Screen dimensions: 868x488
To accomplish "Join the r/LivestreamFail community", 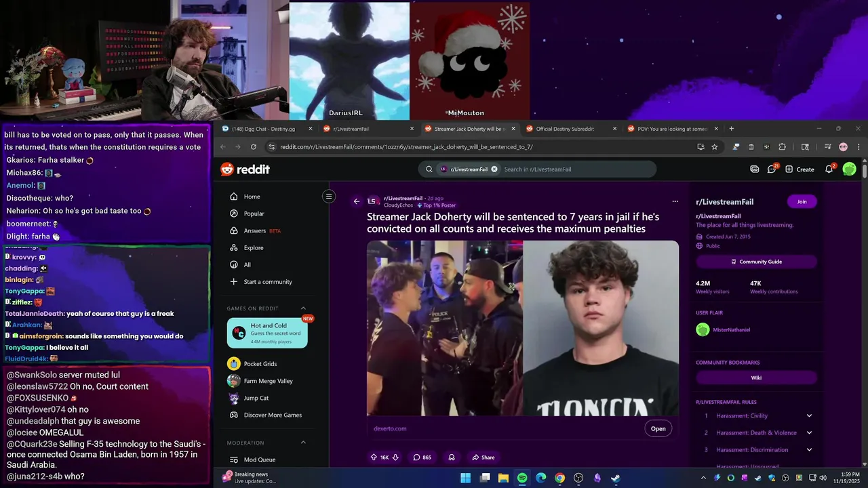I will click(x=802, y=201).
